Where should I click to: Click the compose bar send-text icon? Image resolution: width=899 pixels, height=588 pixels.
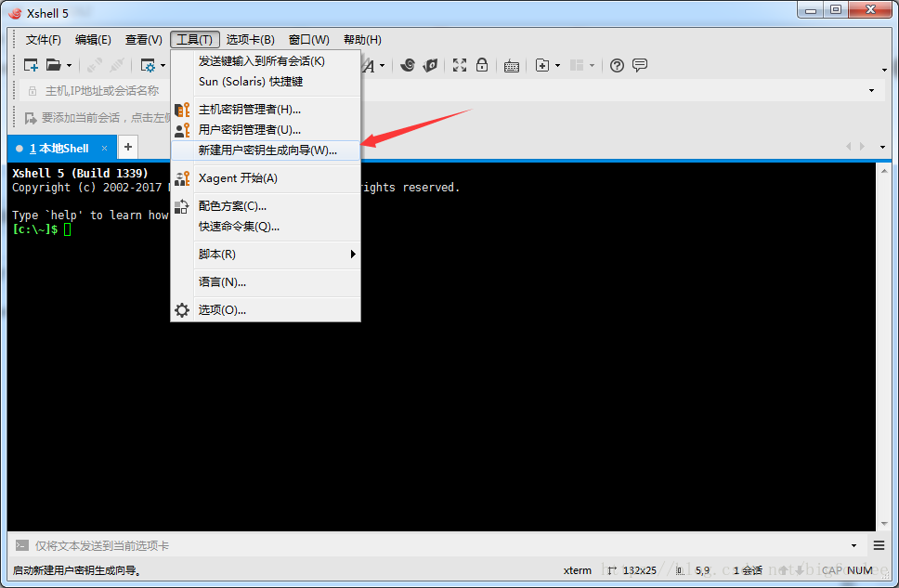click(21, 545)
